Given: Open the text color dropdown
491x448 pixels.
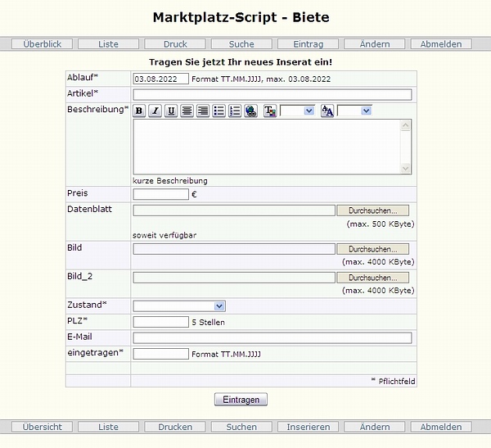Looking at the screenshot, I should click(x=297, y=111).
